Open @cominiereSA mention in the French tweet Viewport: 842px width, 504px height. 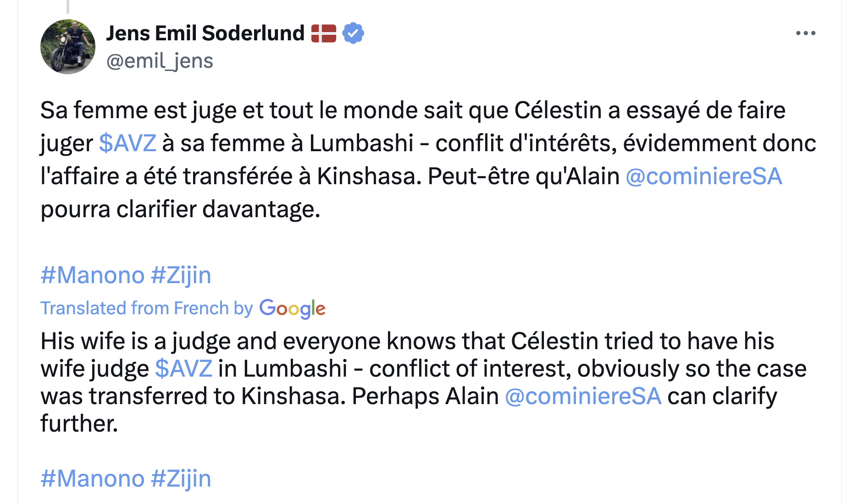(704, 176)
